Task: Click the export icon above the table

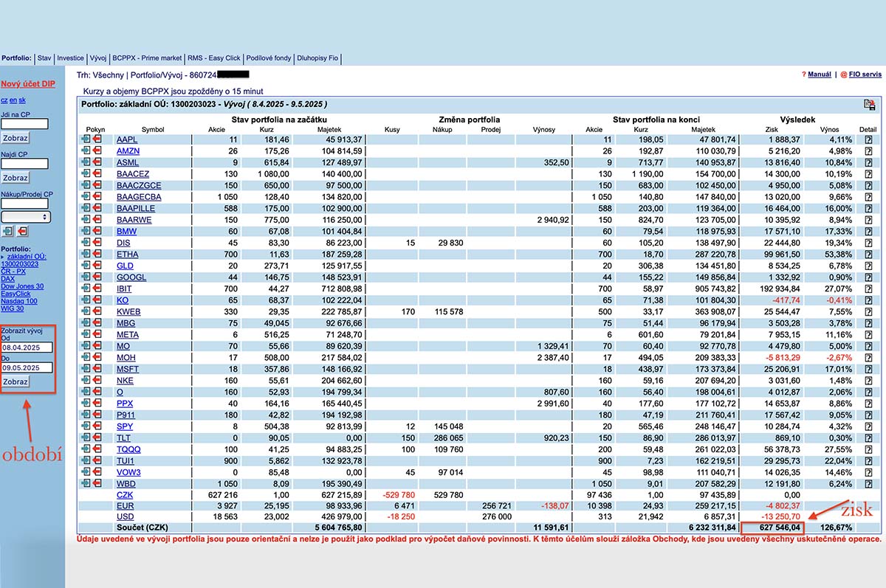Action: tap(870, 105)
